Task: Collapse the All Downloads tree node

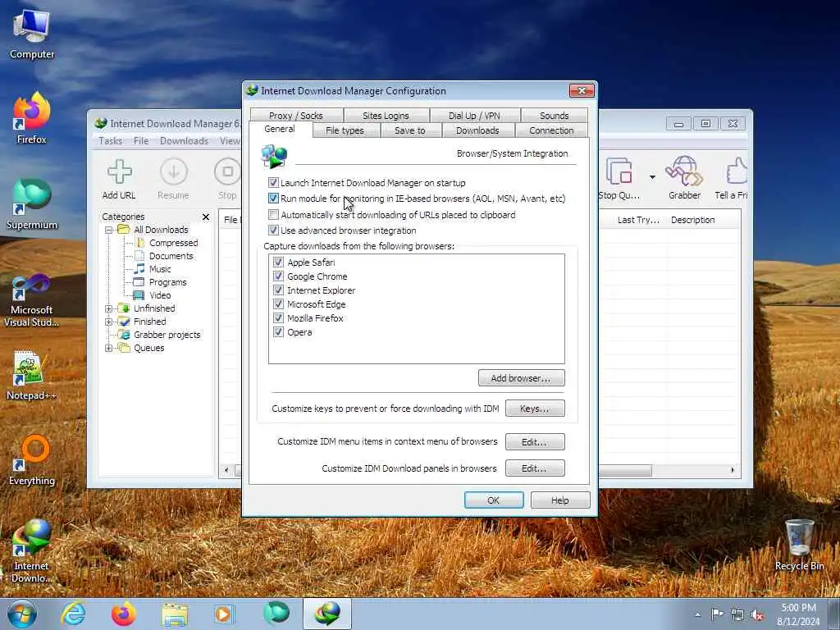Action: click(x=108, y=230)
